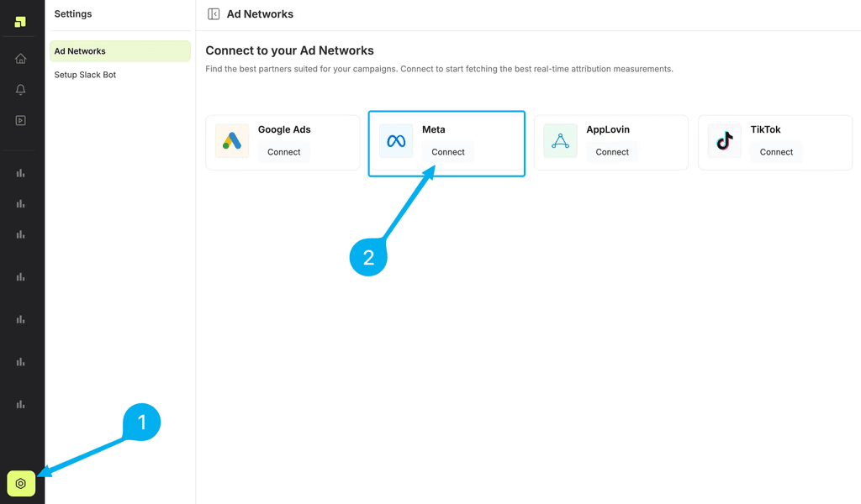
Task: Click the blue step 1 marker
Action: tap(141, 422)
